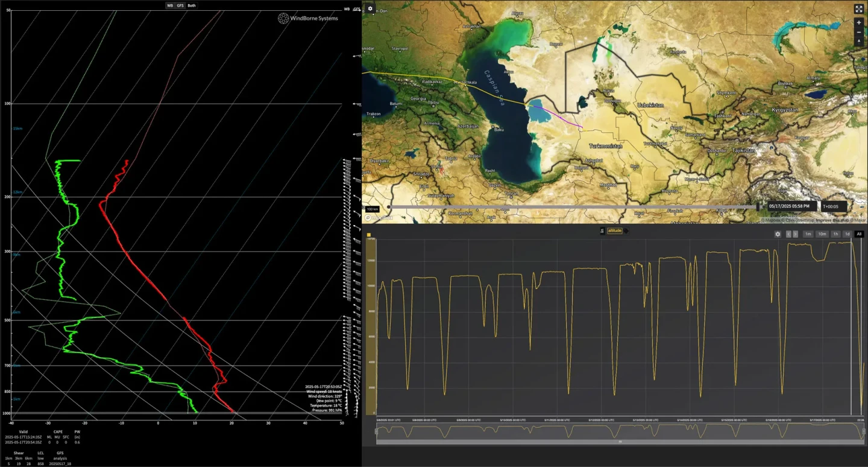Click the vertical cursor line on altitude chart
Image resolution: width=868 pixels, height=467 pixels.
point(852,326)
